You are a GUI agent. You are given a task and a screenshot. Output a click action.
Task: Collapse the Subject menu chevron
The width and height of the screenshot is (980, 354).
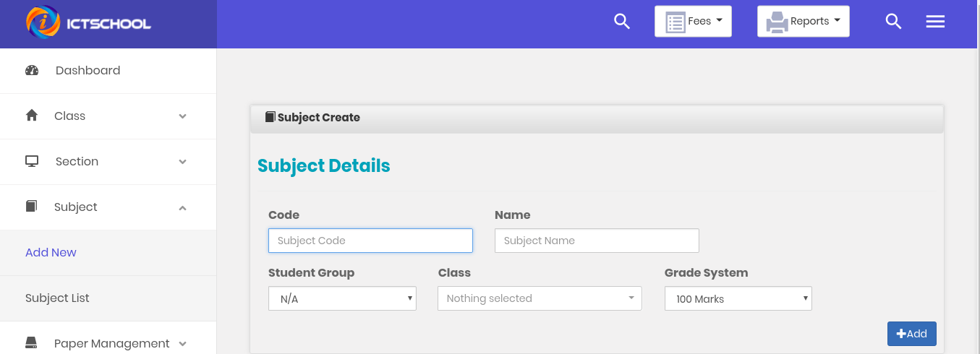[x=182, y=208]
